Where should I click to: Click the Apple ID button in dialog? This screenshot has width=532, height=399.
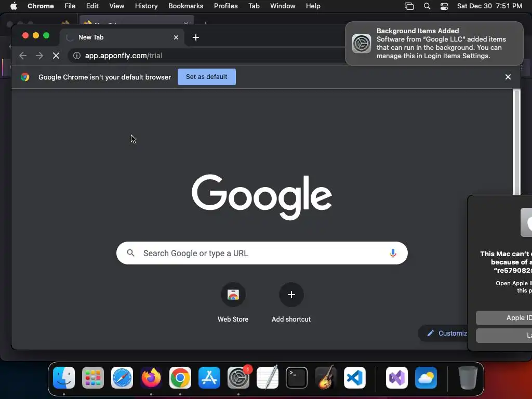pos(504,318)
